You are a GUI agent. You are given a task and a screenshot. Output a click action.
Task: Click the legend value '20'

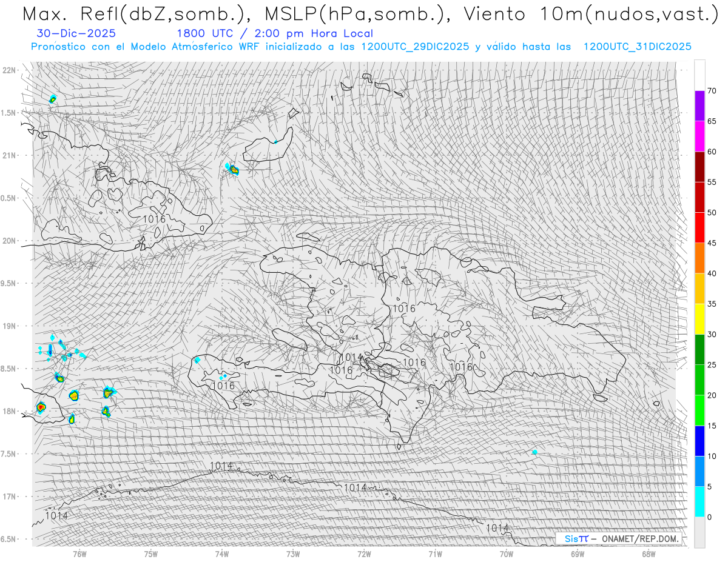712,395
